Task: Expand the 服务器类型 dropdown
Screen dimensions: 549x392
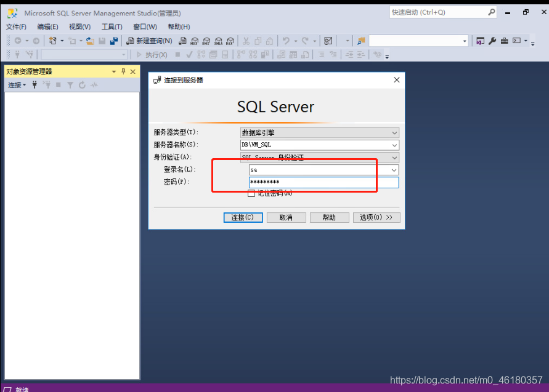Action: tap(394, 133)
